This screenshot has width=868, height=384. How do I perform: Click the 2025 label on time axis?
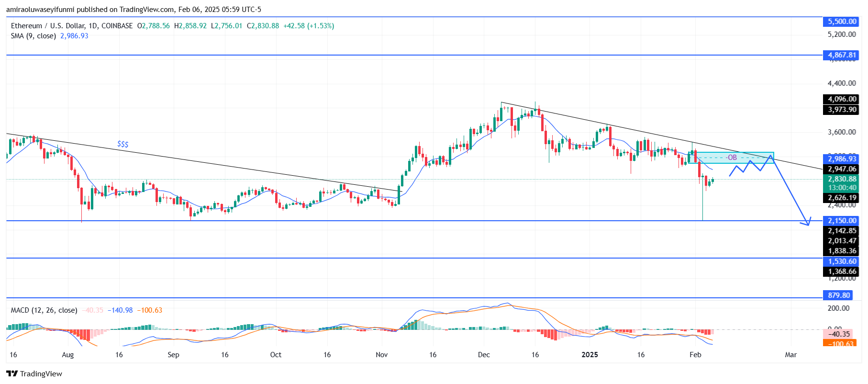tap(590, 355)
